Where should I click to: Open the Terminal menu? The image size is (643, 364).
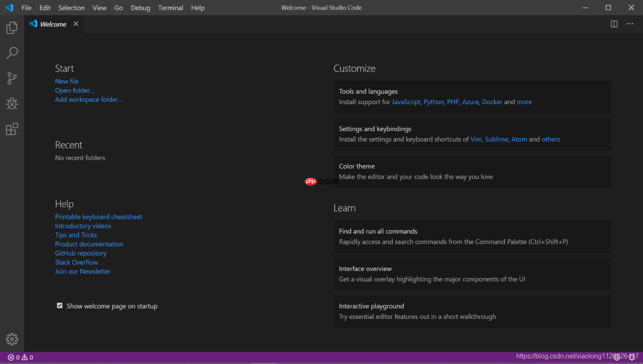[x=171, y=7]
